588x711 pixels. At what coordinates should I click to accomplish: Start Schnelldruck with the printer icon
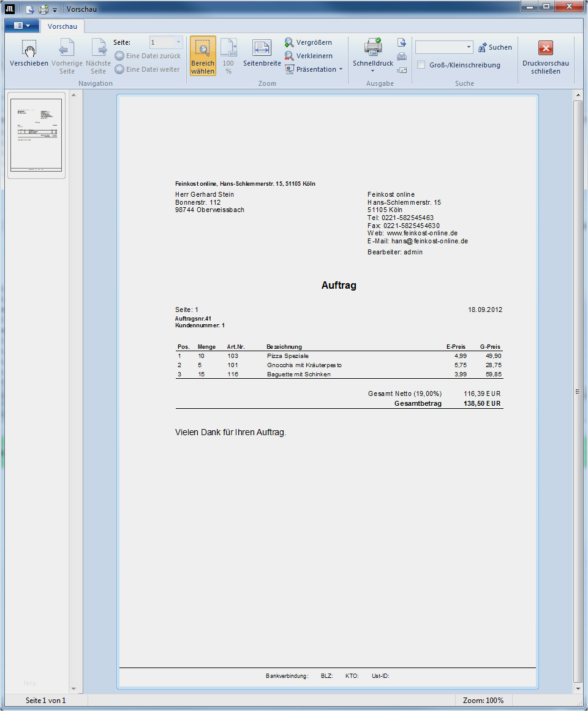click(x=372, y=48)
